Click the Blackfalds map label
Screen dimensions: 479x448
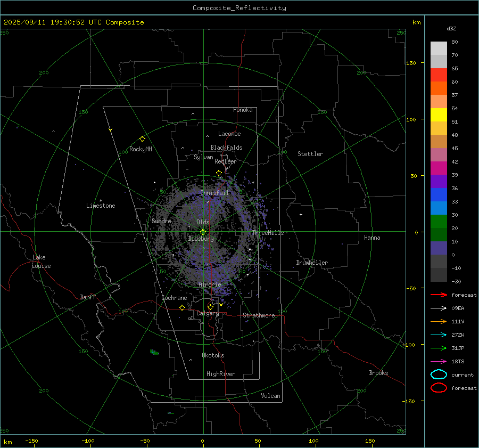[226, 148]
